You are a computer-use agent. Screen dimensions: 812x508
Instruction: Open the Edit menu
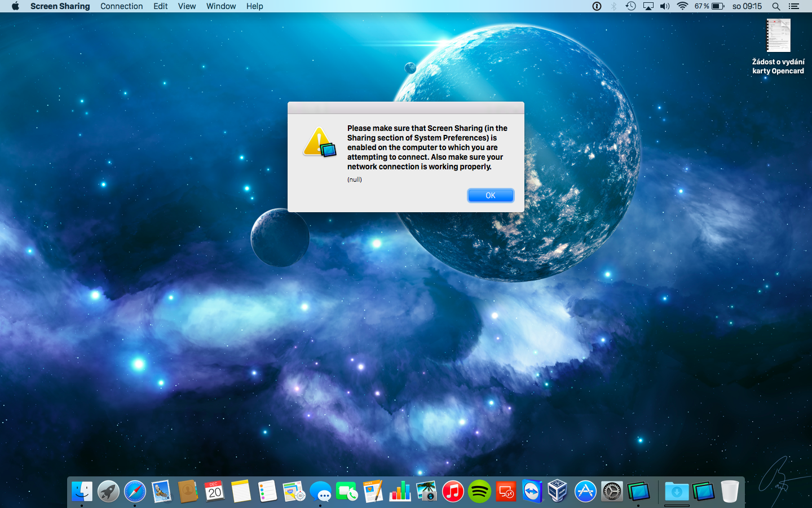tap(161, 6)
